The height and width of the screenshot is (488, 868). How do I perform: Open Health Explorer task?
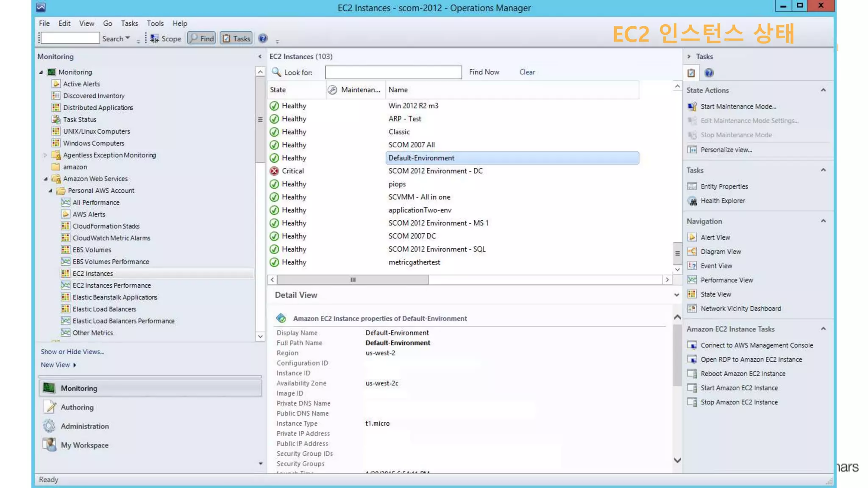tap(723, 201)
